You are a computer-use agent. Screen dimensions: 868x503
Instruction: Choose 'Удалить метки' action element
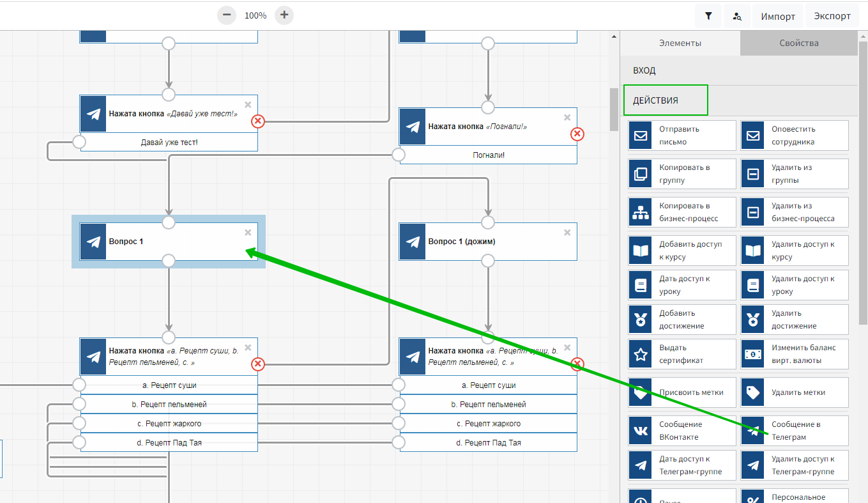pyautogui.click(x=795, y=392)
